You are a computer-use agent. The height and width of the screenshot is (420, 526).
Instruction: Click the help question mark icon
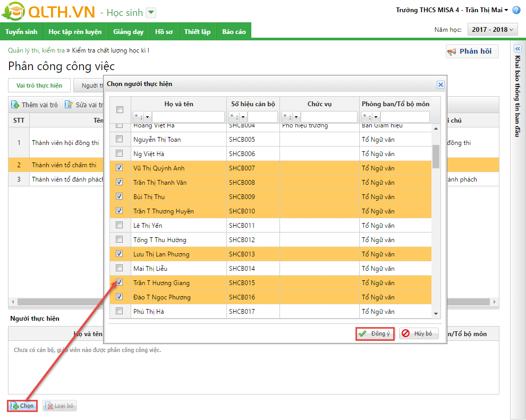[x=516, y=10]
